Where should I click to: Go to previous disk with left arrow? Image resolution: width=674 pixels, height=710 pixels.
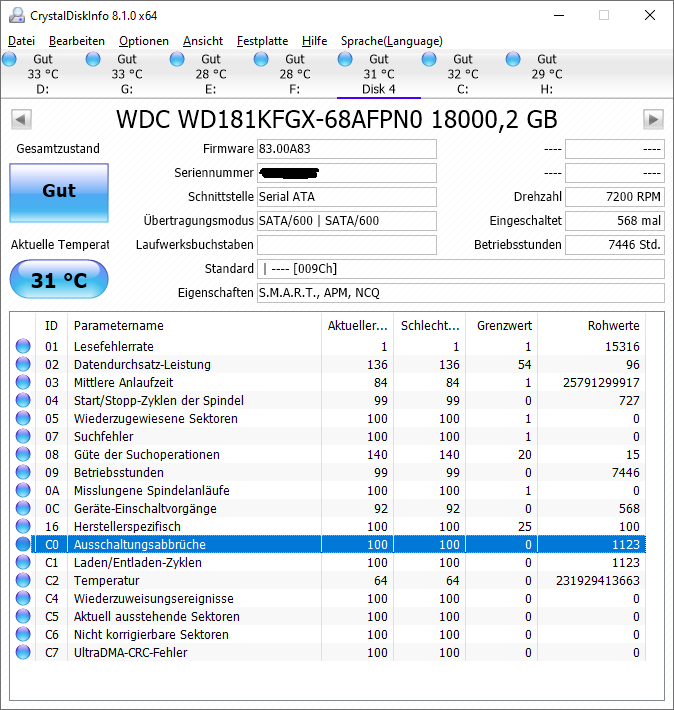pyautogui.click(x=21, y=120)
